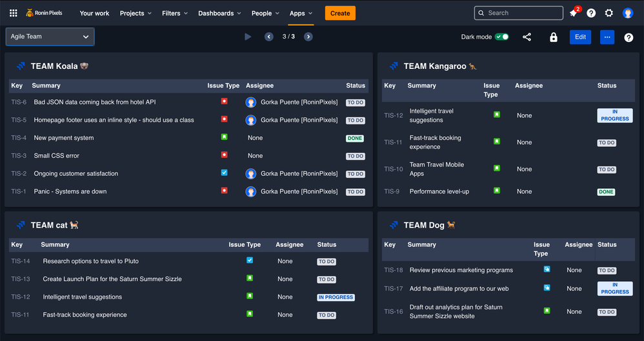Click 'Create Launch Plan for the Saturn Summer Sizzle'
Image resolution: width=644 pixels, height=341 pixels.
pyautogui.click(x=112, y=279)
